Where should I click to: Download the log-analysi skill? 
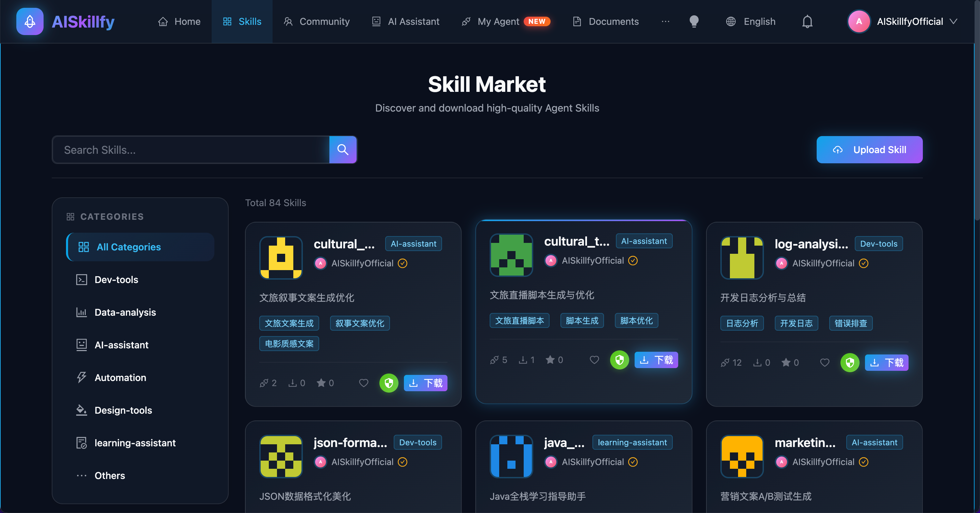tap(886, 362)
